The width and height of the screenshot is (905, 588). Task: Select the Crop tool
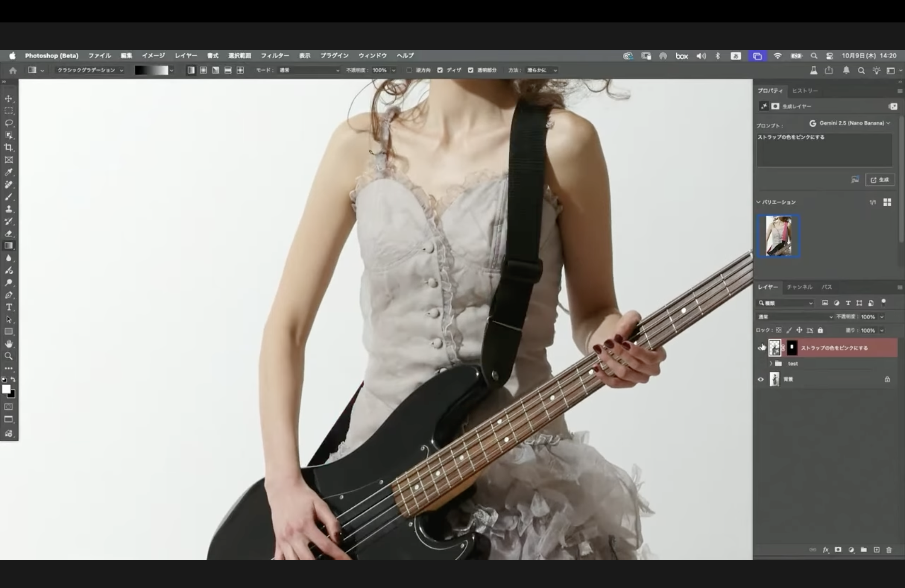9,148
